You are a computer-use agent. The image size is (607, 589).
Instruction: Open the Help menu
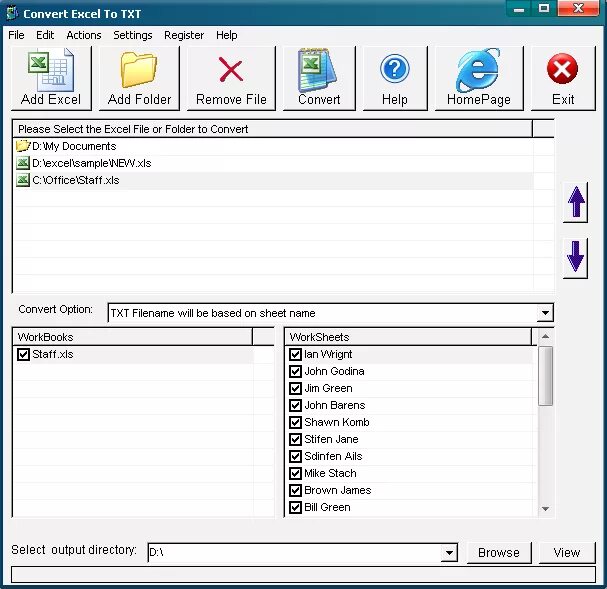pyautogui.click(x=226, y=35)
